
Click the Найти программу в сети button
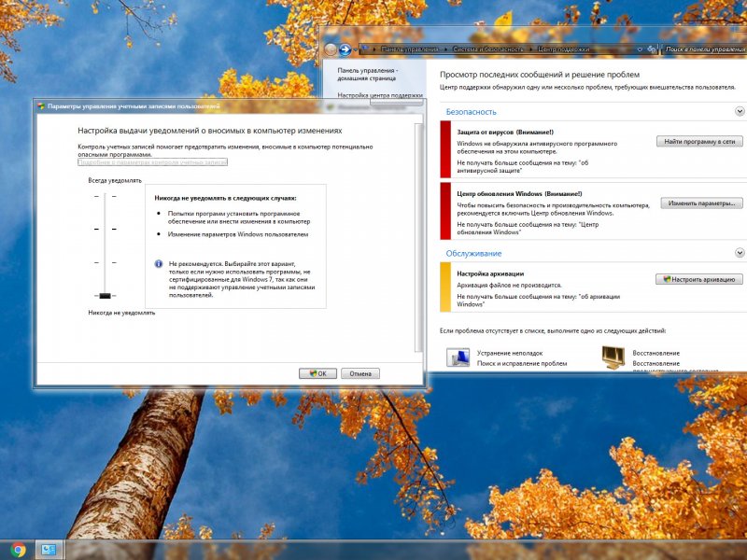point(699,142)
